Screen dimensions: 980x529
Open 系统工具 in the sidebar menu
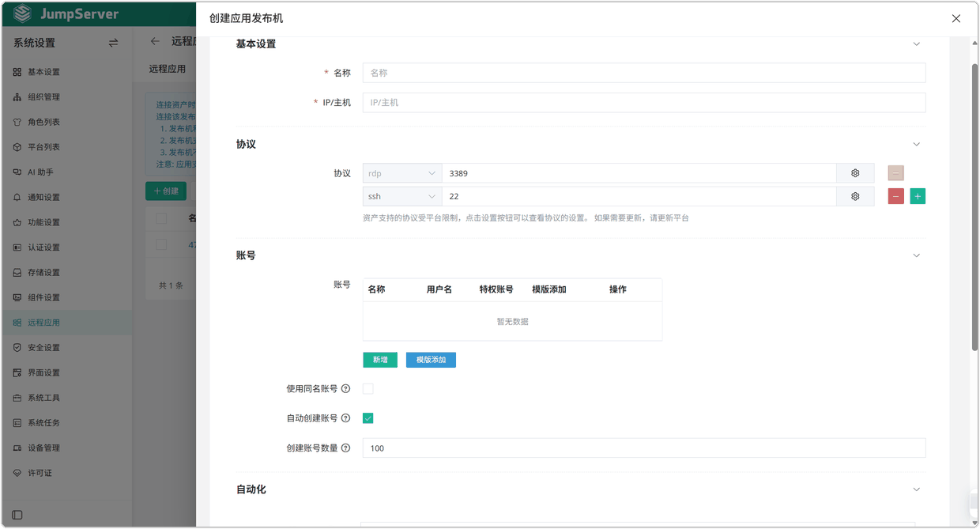[x=66, y=398]
